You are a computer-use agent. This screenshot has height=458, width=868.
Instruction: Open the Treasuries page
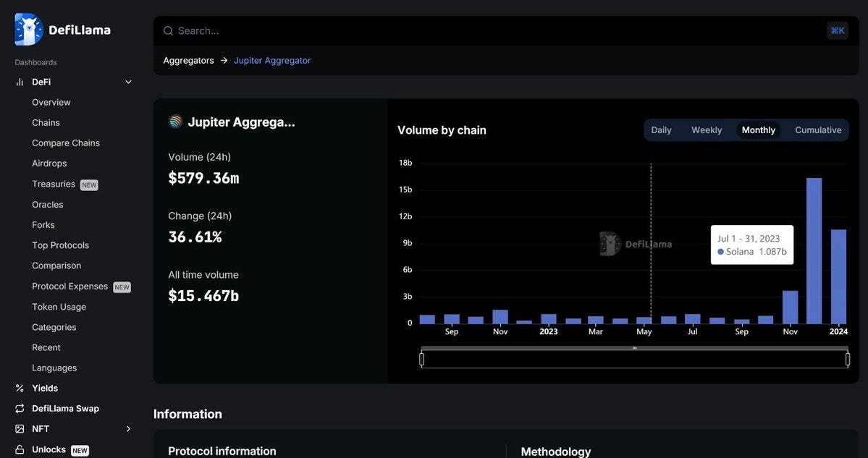point(54,185)
